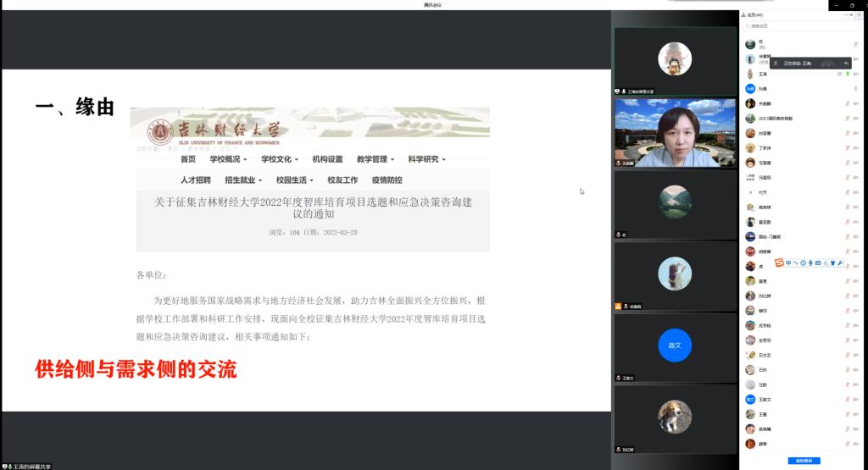Expand the 学校概况 dropdown in shared webpage

click(228, 159)
